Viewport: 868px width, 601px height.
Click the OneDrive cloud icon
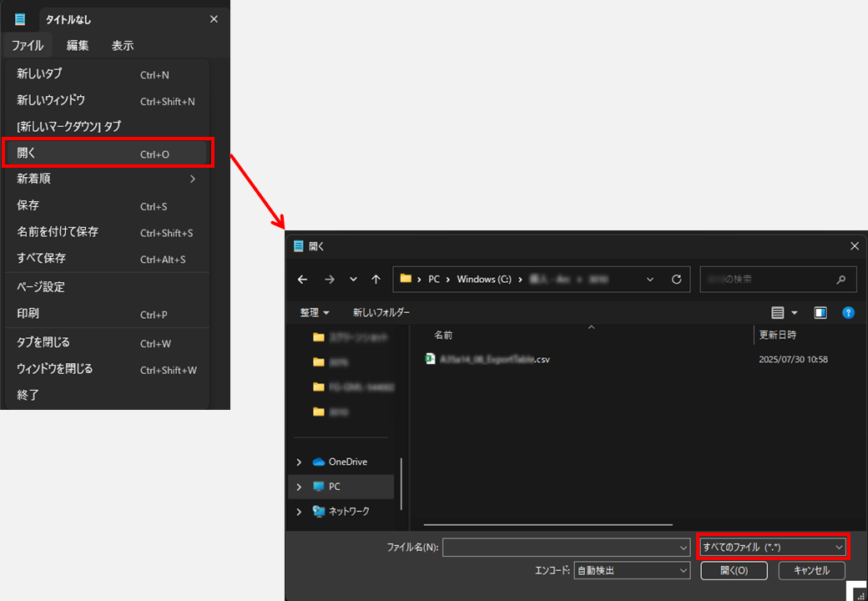[319, 462]
